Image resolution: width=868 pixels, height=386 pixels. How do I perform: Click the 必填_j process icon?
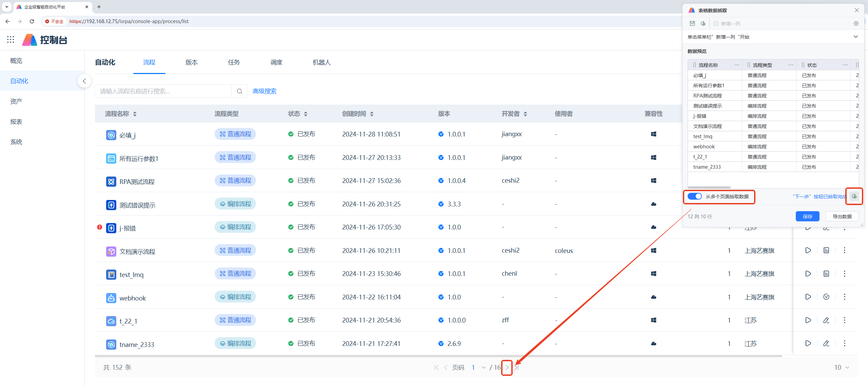[x=111, y=135]
